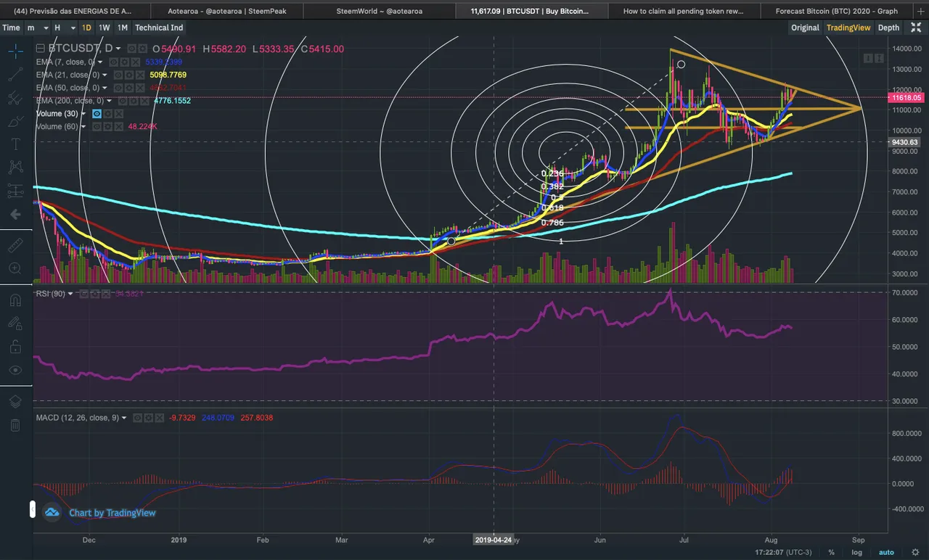Click the Chart by TradingView link
Screen dimensions: 929x560
click(x=112, y=513)
